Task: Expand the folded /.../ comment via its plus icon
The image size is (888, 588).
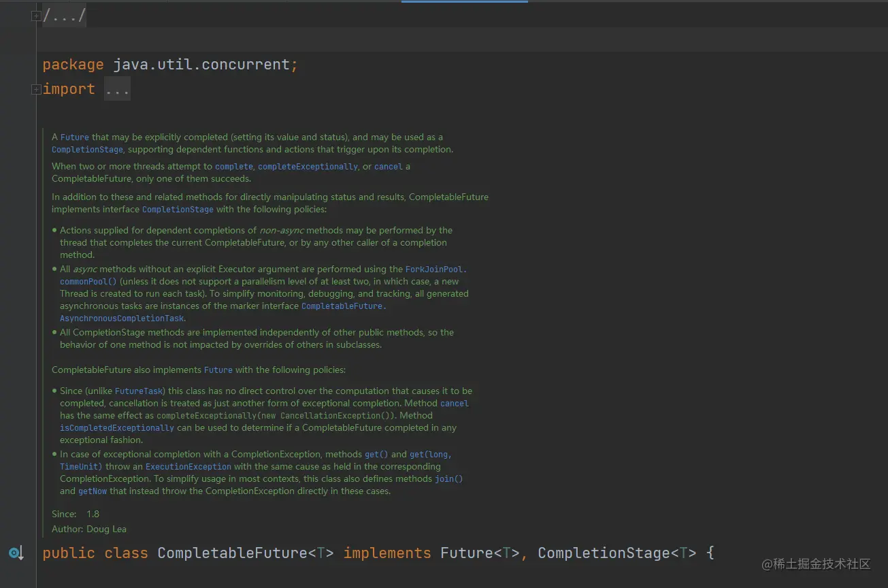Action: tap(36, 16)
